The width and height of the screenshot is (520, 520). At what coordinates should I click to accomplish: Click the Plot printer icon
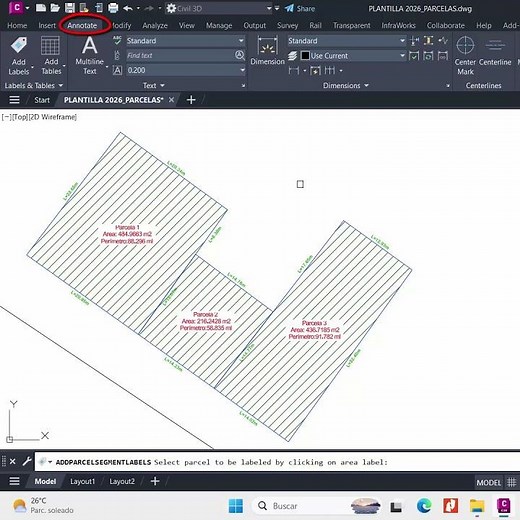(x=113, y=8)
